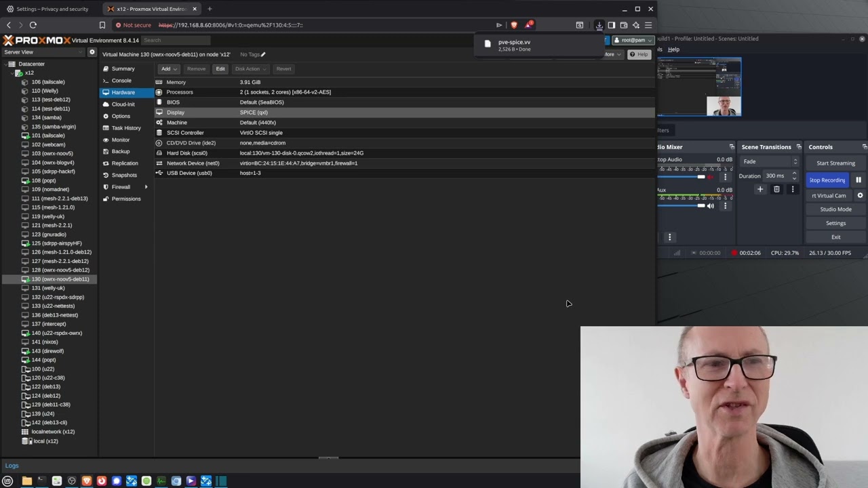Open a new browser tab

click(x=210, y=9)
